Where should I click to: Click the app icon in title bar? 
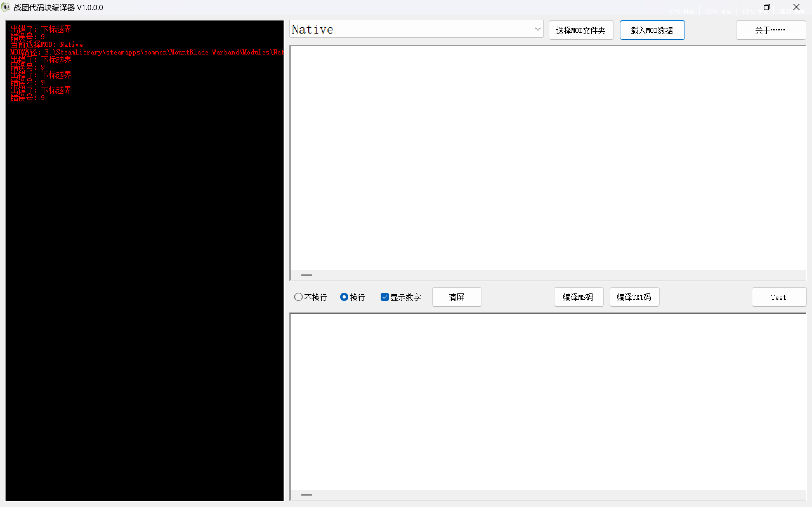point(6,7)
